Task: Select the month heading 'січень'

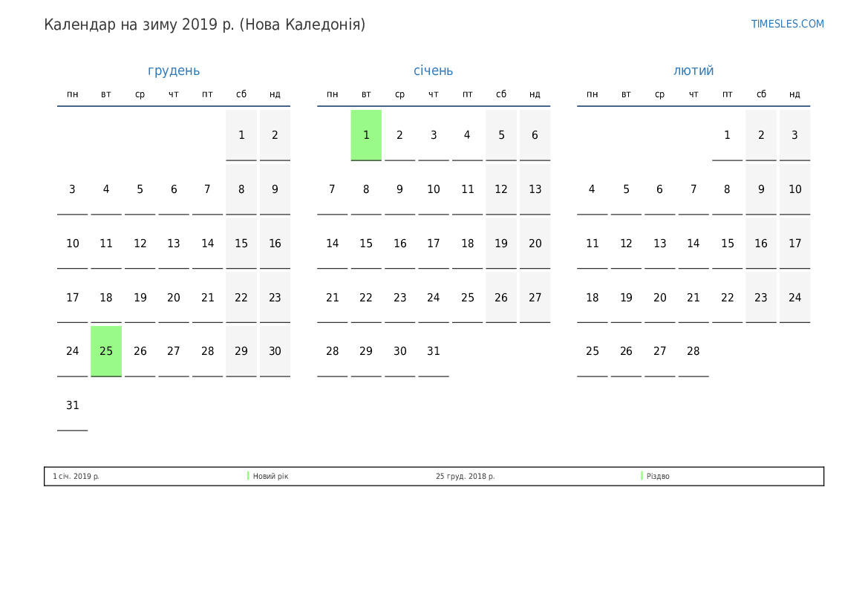Action: [x=434, y=71]
